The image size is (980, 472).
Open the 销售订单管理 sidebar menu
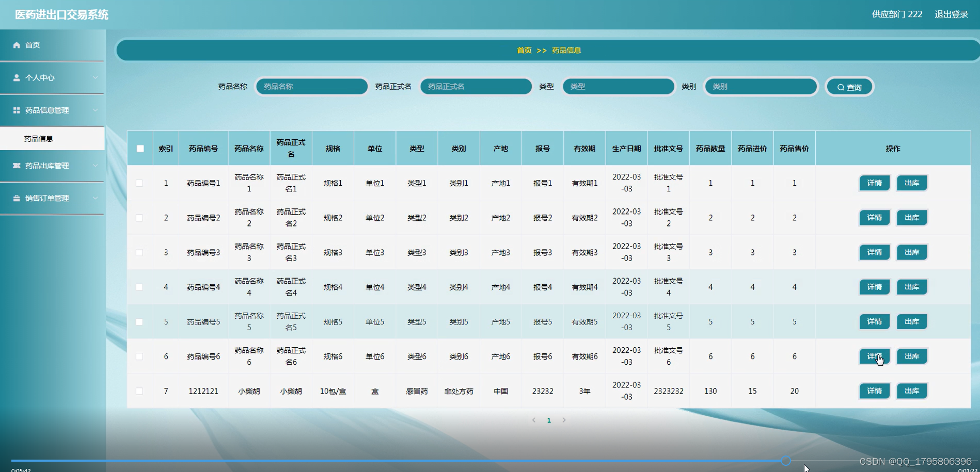pyautogui.click(x=52, y=198)
